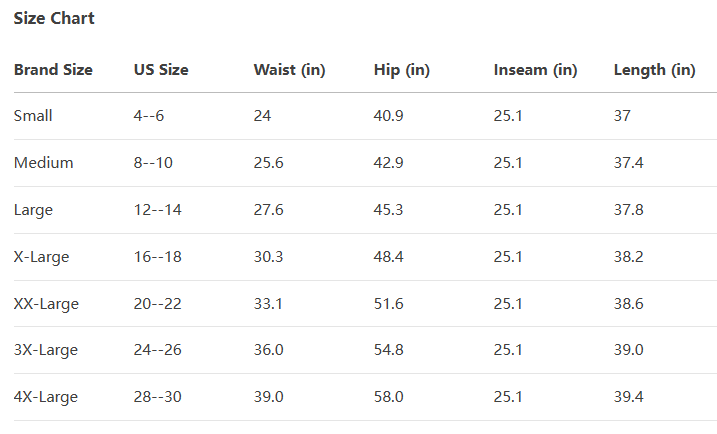The image size is (717, 434).
Task: Click hip measurement 54.8
Action: [x=388, y=350]
